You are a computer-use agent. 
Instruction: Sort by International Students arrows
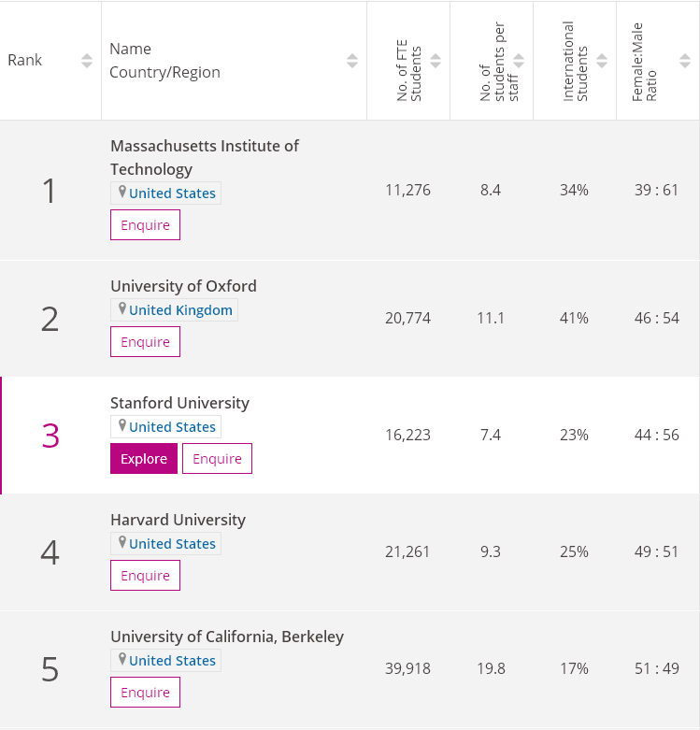click(x=602, y=61)
